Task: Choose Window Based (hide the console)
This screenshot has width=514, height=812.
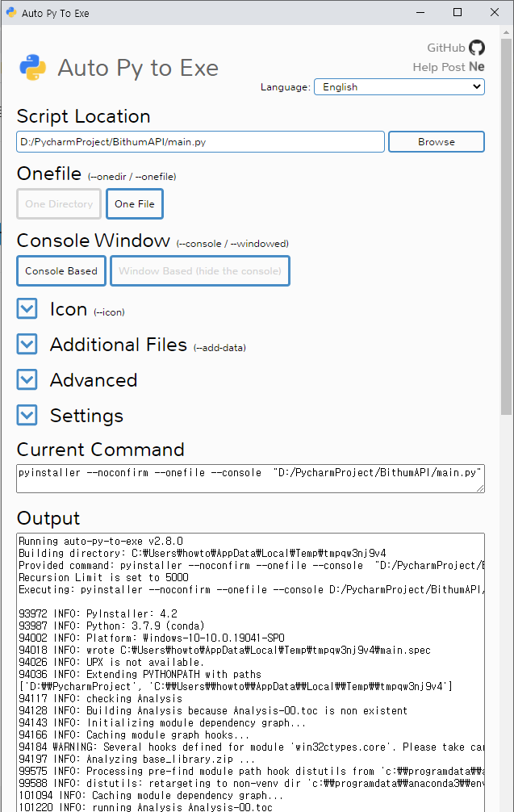Action: 200,271
